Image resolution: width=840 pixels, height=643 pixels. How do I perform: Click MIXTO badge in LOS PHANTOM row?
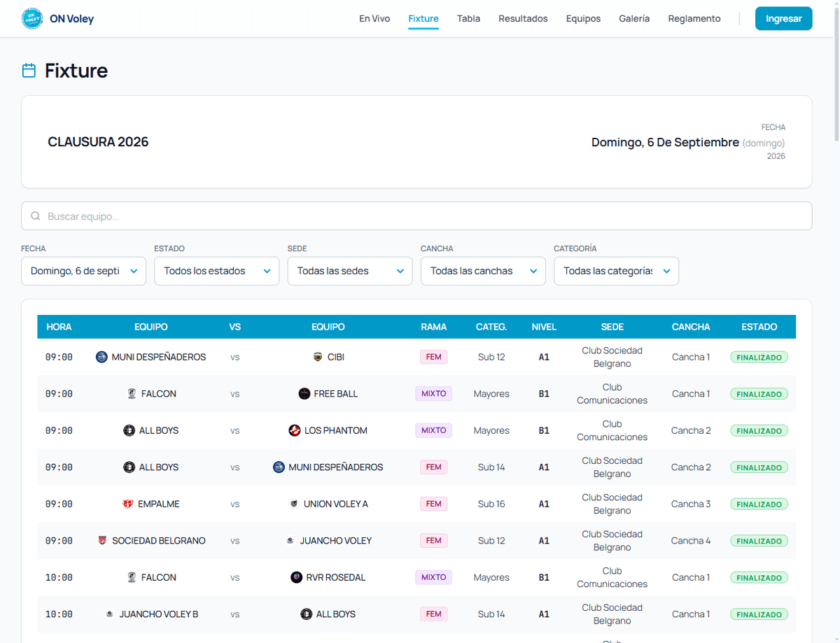point(433,430)
